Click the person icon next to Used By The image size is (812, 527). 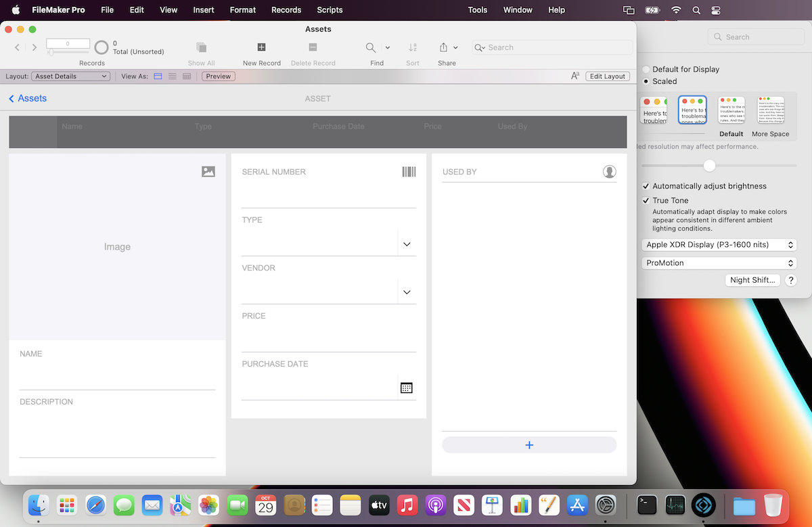click(x=609, y=172)
